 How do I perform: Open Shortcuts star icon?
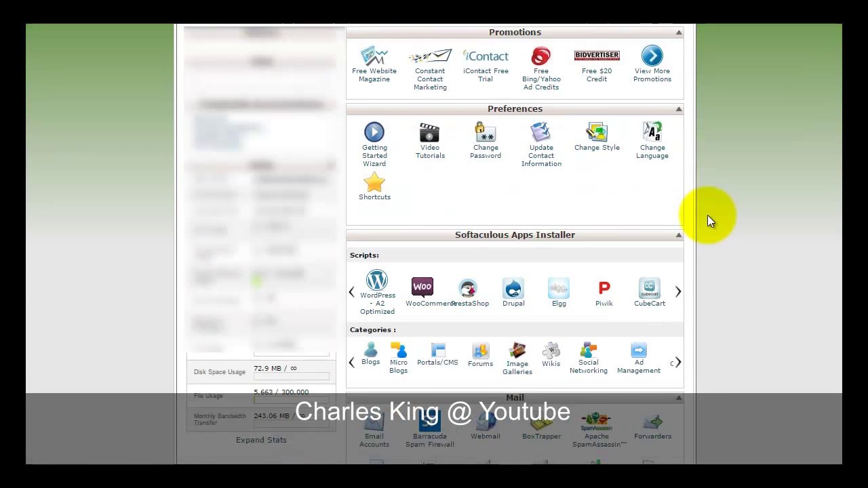(x=374, y=183)
